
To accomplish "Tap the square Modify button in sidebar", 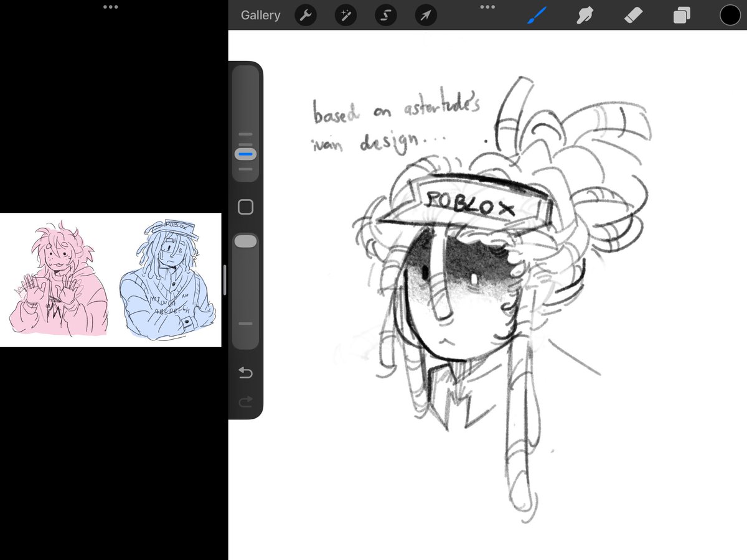I will (246, 207).
